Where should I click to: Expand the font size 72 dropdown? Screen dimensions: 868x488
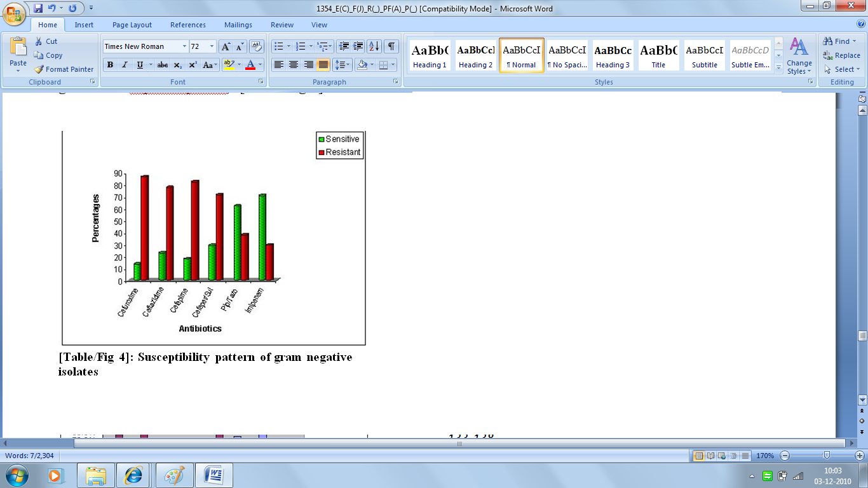point(212,46)
